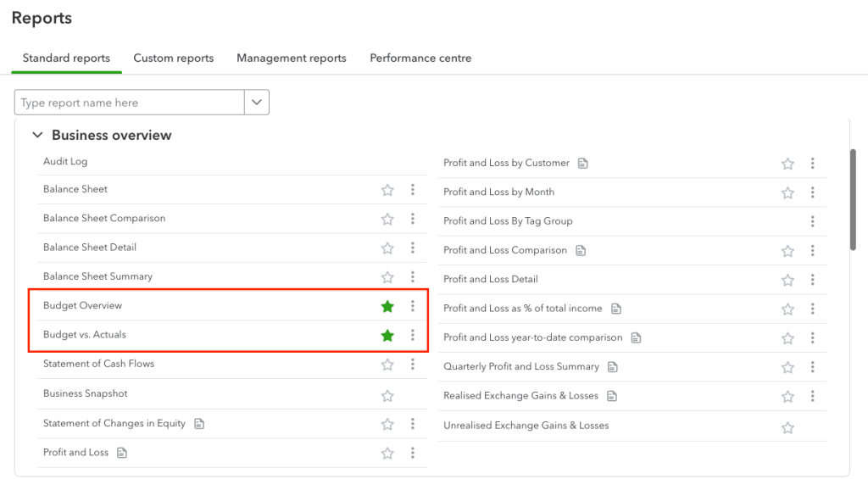Click the report name search field

[x=130, y=103]
